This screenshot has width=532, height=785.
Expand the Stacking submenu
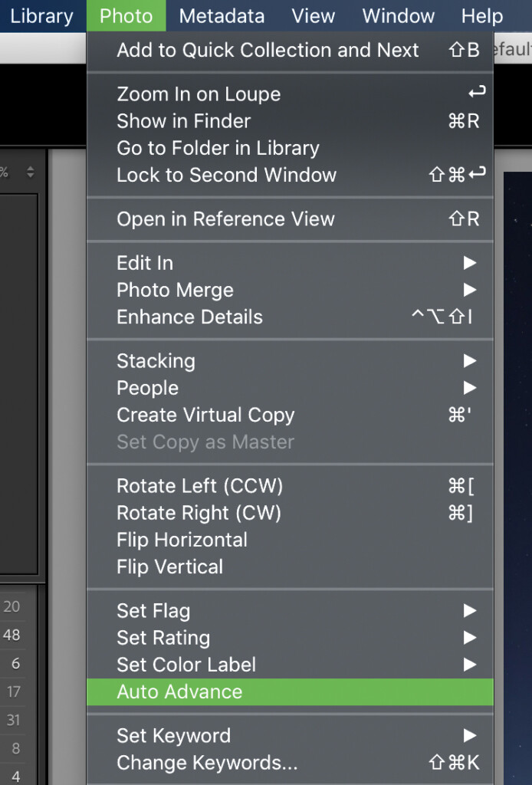(290, 361)
